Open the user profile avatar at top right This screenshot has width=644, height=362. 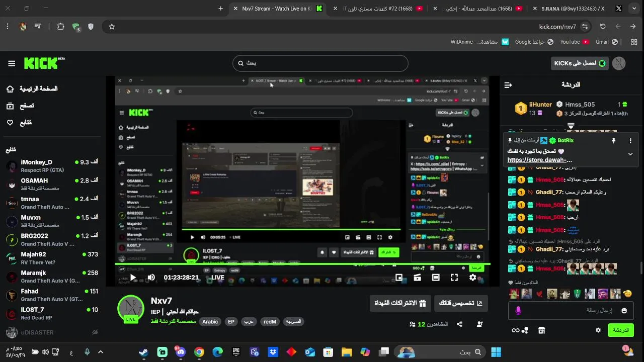coord(619,63)
